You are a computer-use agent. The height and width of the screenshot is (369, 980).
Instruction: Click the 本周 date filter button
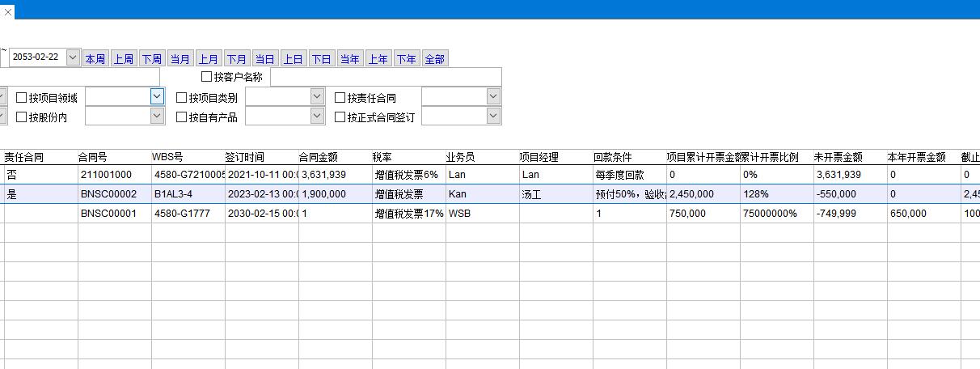pos(95,59)
